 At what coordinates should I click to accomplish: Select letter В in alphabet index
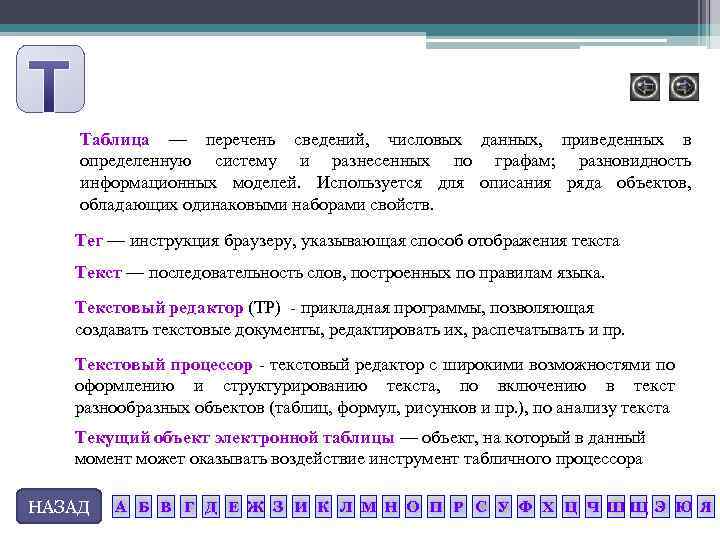[166, 506]
